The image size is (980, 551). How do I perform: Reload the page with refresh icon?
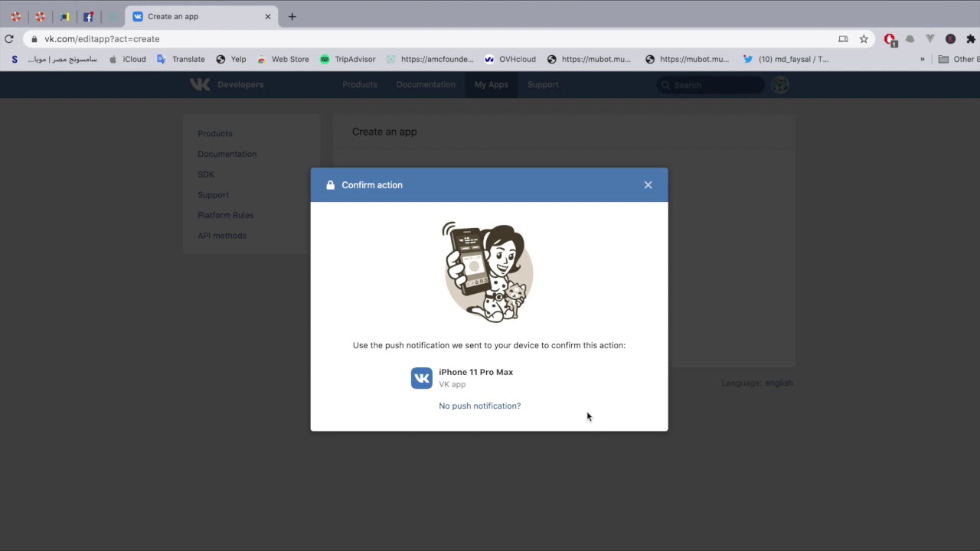[9, 39]
